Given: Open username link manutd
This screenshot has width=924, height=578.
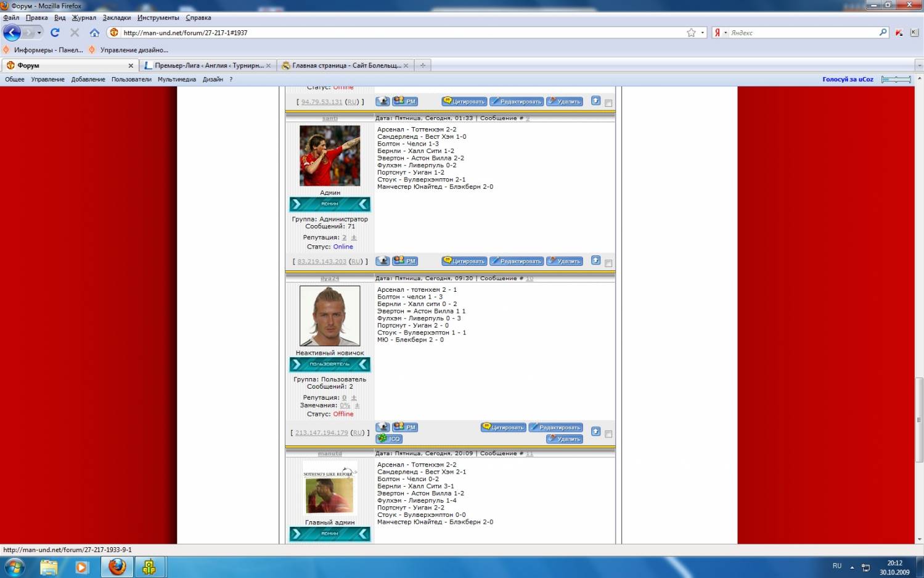Looking at the screenshot, I should click(x=330, y=453).
